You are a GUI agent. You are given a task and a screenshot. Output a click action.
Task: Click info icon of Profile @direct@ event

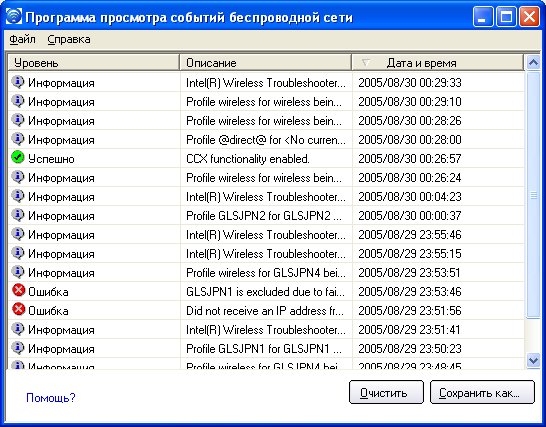[x=18, y=139]
